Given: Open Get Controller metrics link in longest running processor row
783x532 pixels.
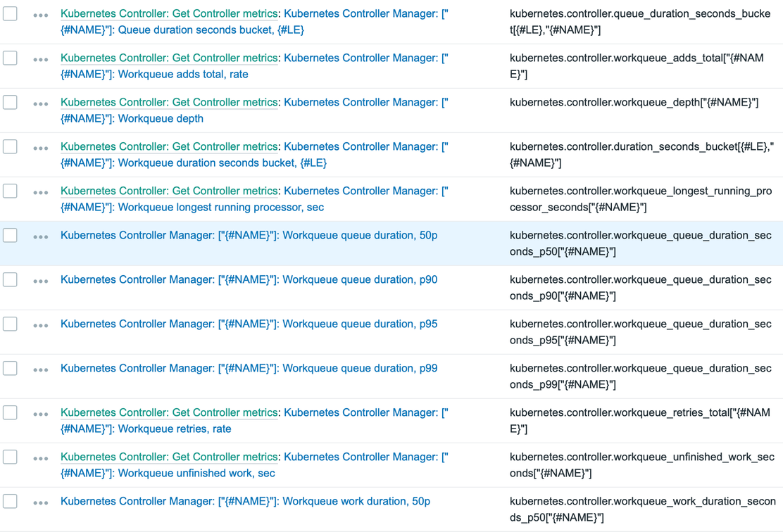Looking at the screenshot, I should point(169,191).
